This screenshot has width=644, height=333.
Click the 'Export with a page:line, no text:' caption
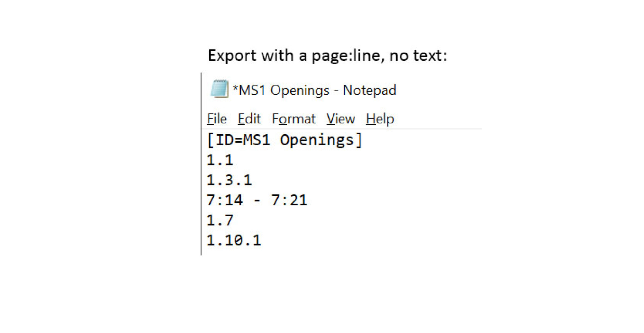click(x=327, y=56)
